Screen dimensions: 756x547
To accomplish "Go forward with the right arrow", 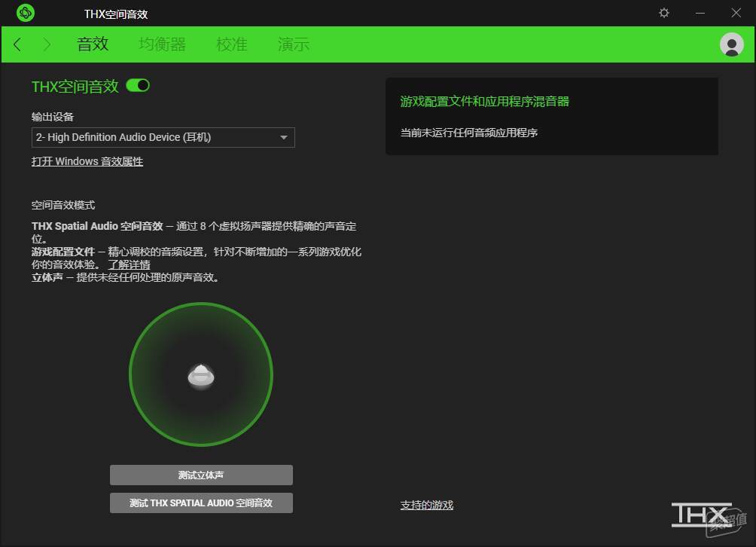I will [x=47, y=45].
